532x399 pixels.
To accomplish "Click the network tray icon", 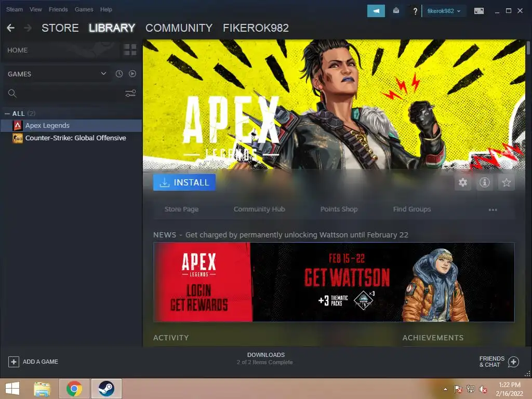I will pos(471,389).
